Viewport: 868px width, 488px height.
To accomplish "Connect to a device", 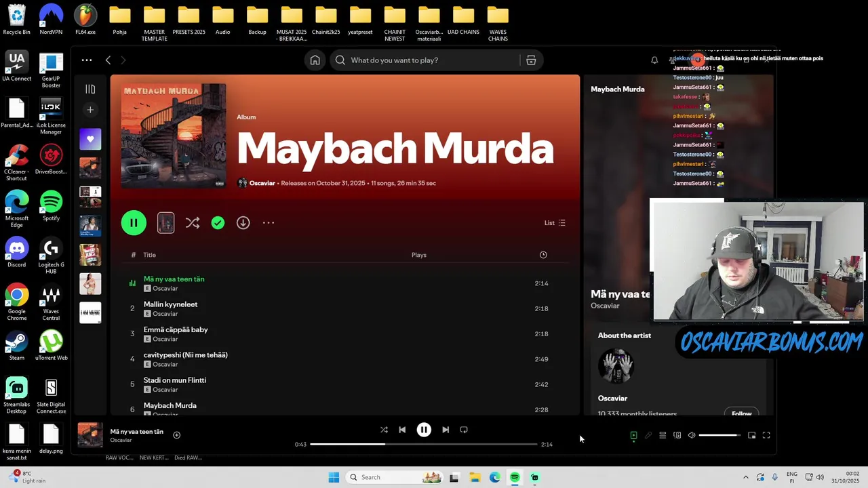I will point(677,435).
